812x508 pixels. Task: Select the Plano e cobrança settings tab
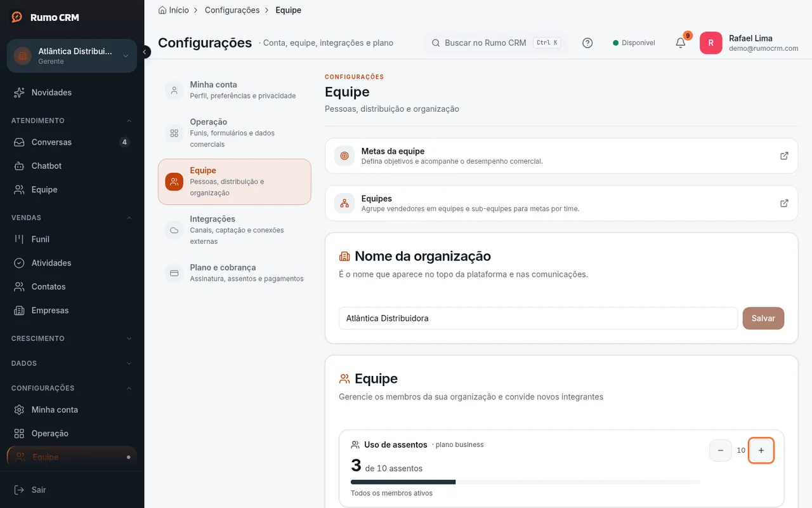[235, 273]
